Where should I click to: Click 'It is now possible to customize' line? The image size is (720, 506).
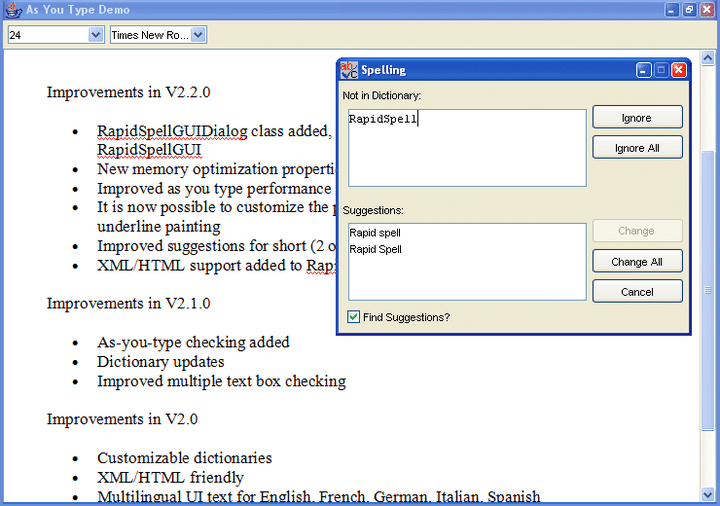click(x=216, y=207)
